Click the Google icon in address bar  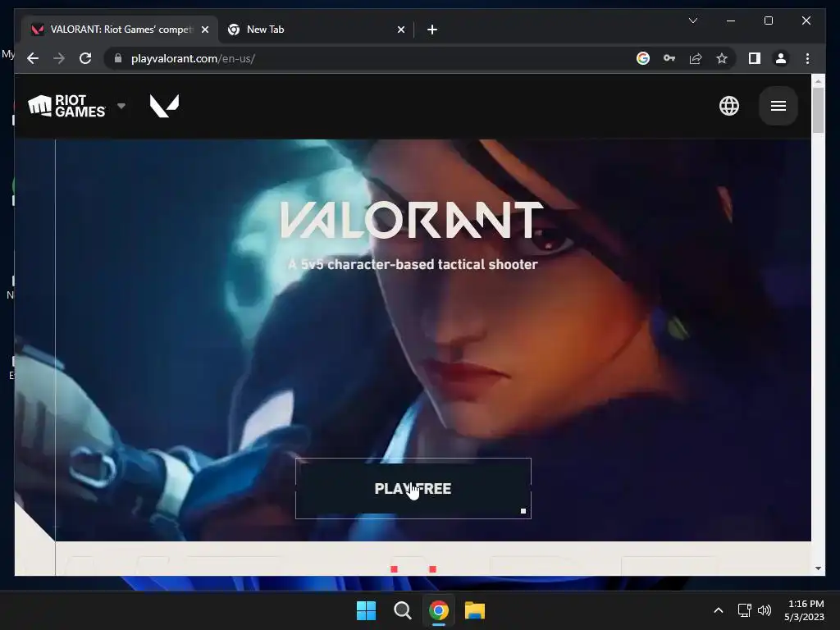tap(643, 58)
